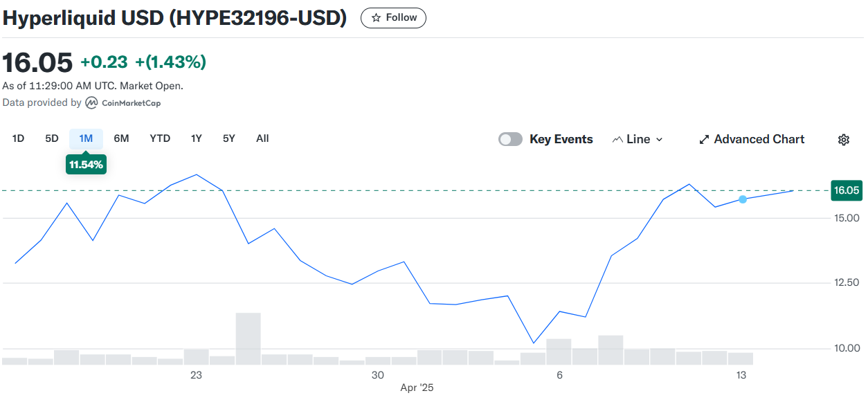Click the +(1.43%) percent change text
The height and width of the screenshot is (400, 868).
pyautogui.click(x=170, y=62)
